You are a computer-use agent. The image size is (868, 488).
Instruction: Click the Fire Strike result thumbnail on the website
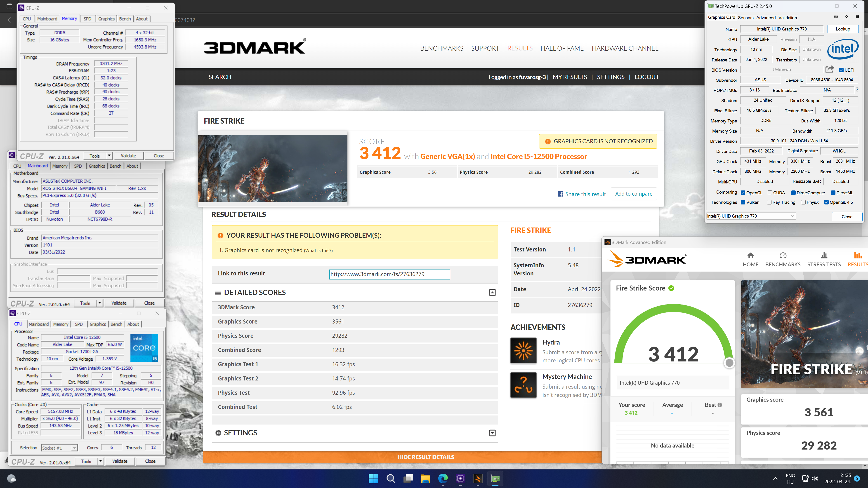point(273,168)
